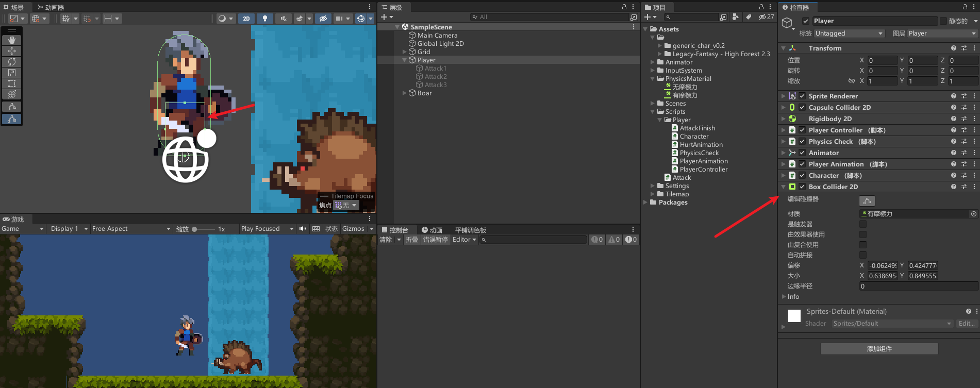Select the Transform (combined) tool

click(12, 94)
